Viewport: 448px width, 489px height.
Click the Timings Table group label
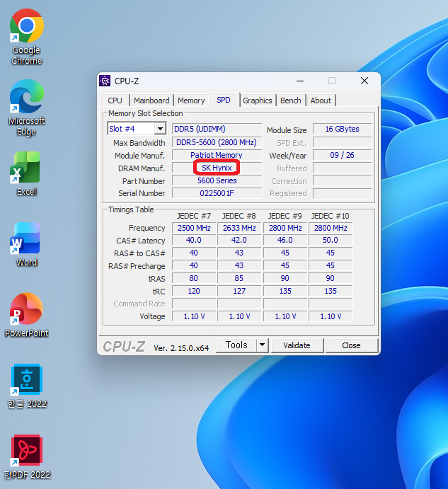tap(131, 209)
